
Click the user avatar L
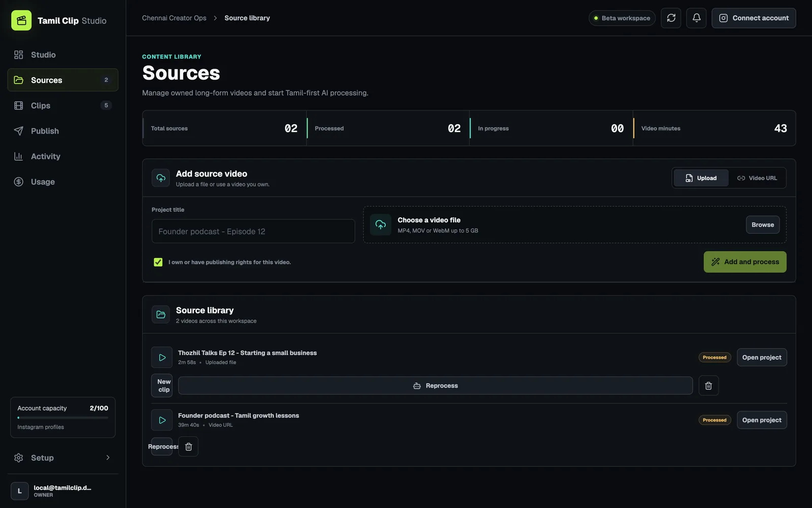(x=20, y=491)
